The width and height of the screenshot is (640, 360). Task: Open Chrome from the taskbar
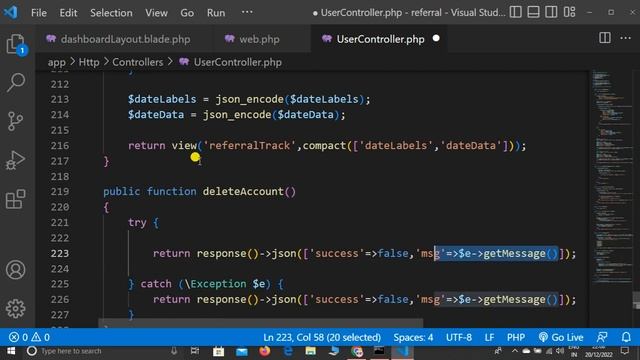click(x=357, y=351)
